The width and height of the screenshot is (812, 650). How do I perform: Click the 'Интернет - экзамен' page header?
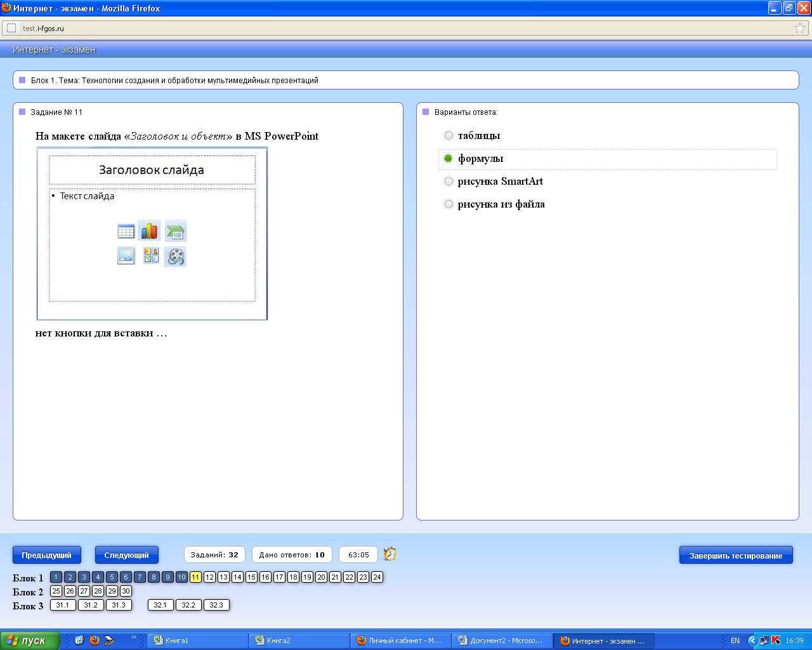[54, 50]
